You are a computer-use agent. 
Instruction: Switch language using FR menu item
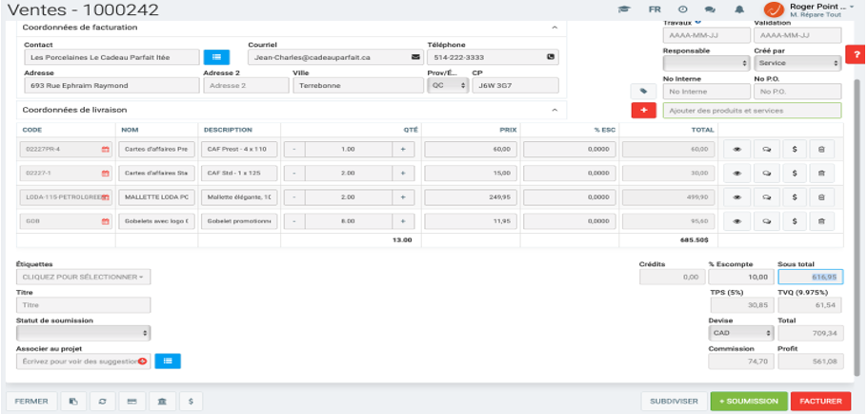tap(655, 9)
